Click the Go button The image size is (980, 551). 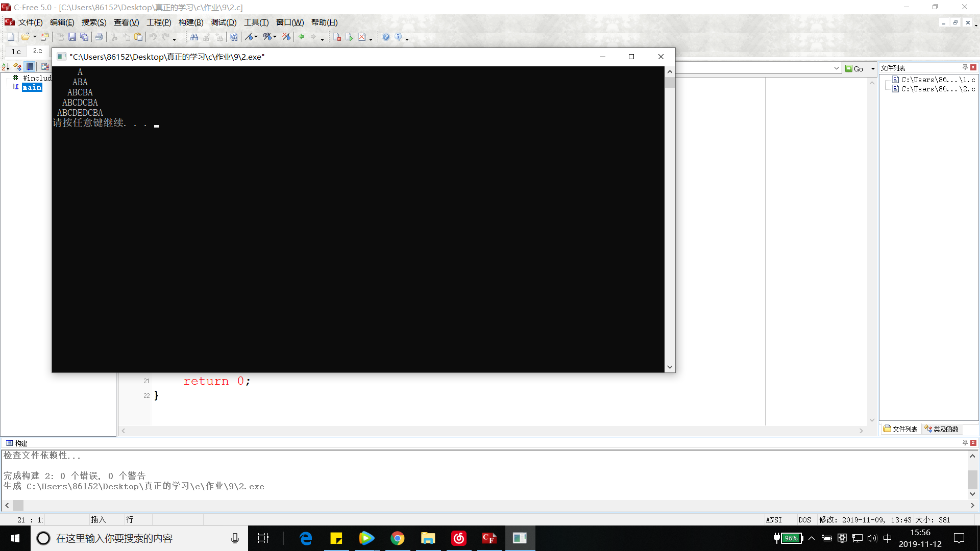pos(855,68)
